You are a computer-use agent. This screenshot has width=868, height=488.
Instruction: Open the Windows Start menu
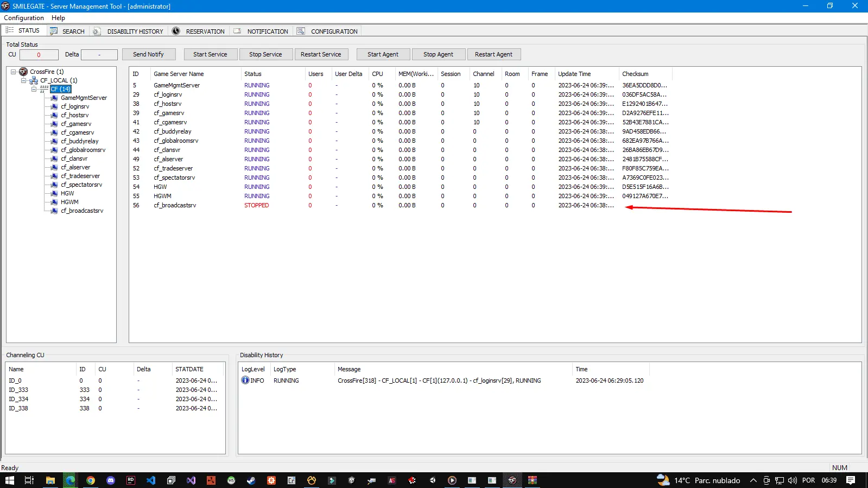coord(9,480)
